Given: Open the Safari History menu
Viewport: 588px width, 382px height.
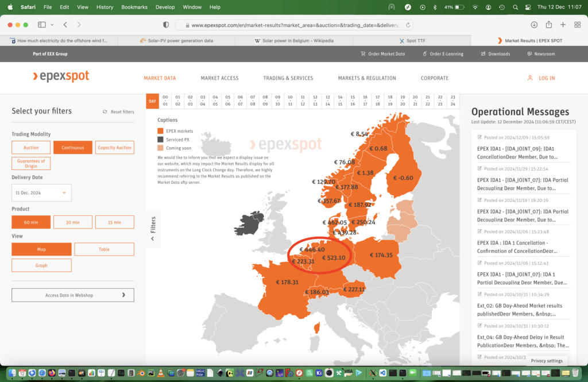Looking at the screenshot, I should (105, 7).
